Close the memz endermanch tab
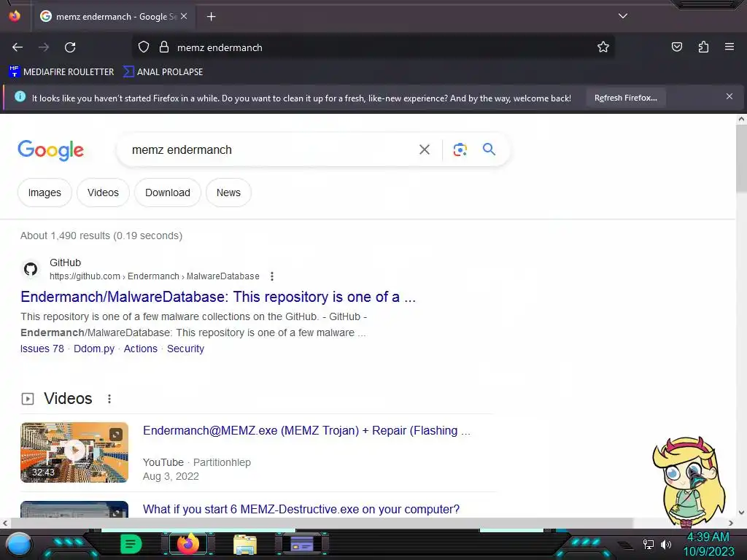Viewport: 747px width, 560px height. pyautogui.click(x=184, y=16)
